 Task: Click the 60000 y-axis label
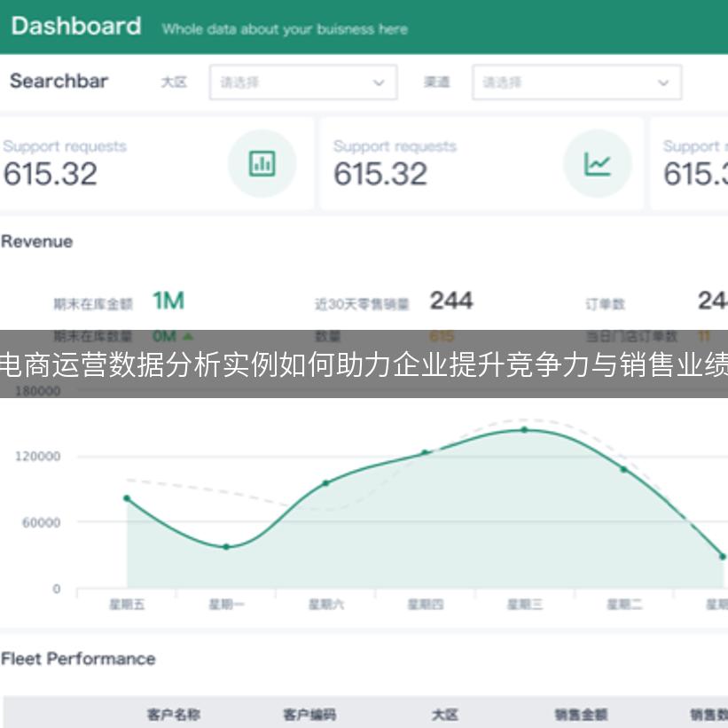click(42, 523)
